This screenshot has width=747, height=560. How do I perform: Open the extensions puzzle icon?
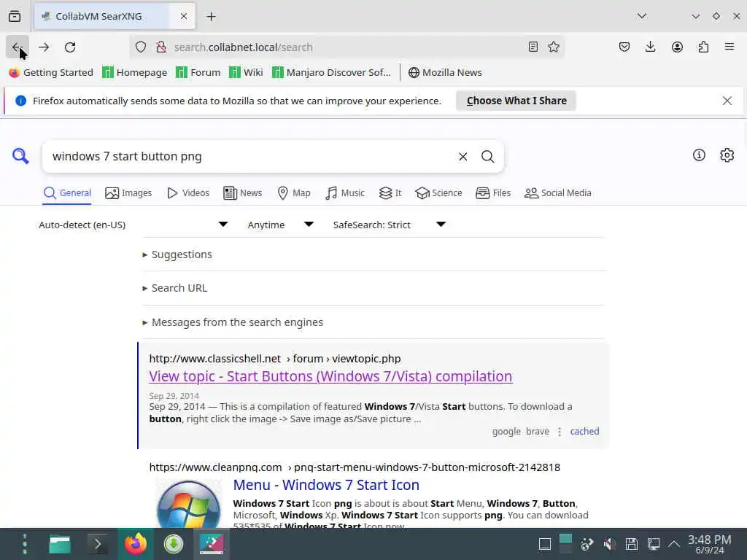[x=703, y=47]
